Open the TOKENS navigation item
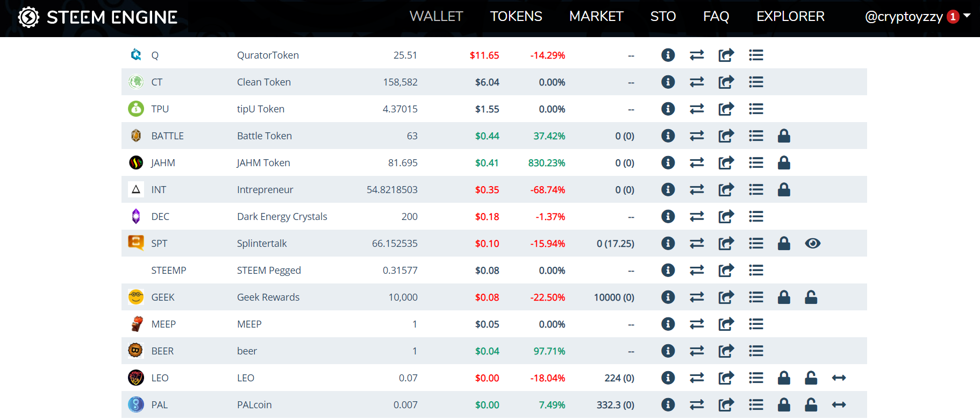The width and height of the screenshot is (980, 419). (x=516, y=16)
